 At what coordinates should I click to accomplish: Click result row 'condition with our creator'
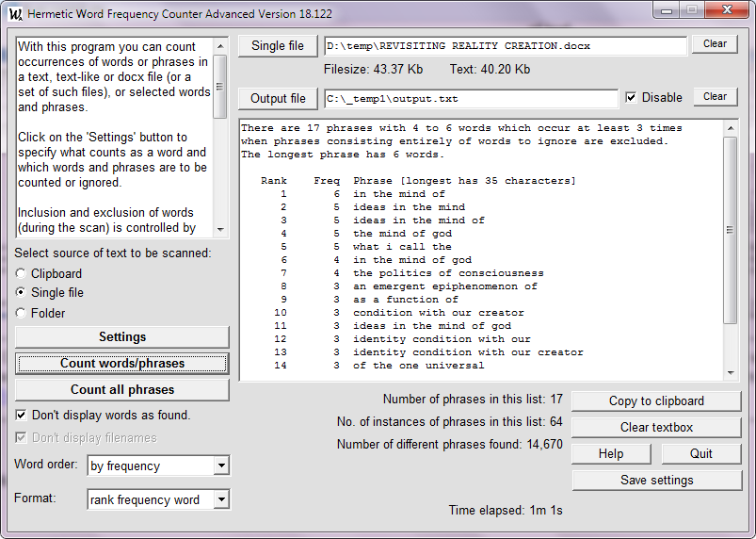[439, 313]
